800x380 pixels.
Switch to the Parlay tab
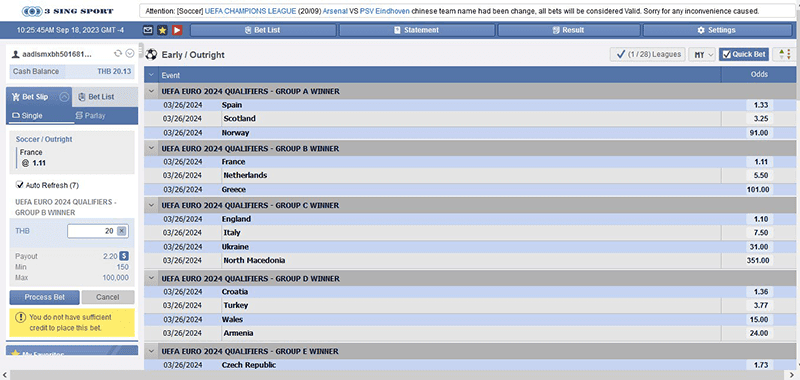coord(90,116)
